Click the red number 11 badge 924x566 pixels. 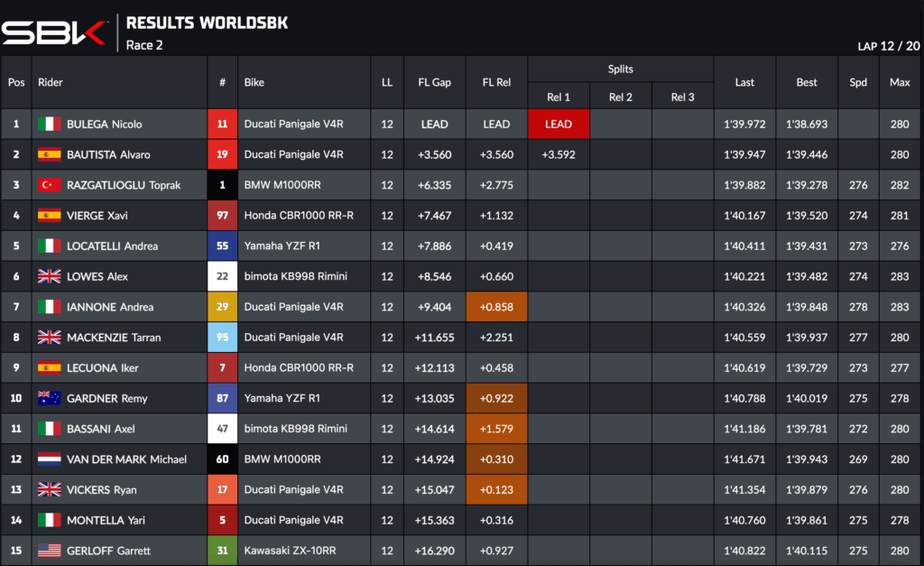pos(222,125)
